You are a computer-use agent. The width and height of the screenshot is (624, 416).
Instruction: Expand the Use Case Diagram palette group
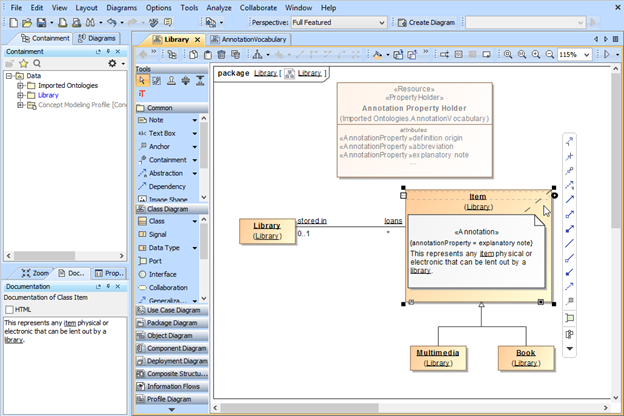pos(172,311)
